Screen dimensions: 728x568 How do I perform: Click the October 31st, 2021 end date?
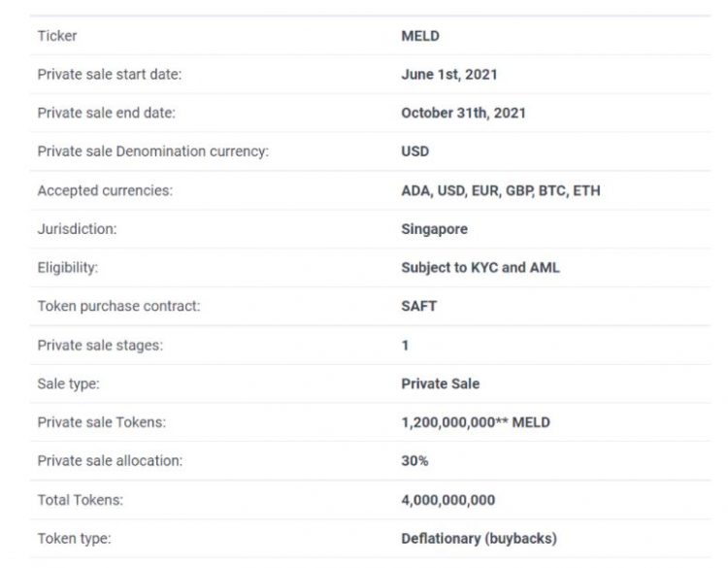463,113
